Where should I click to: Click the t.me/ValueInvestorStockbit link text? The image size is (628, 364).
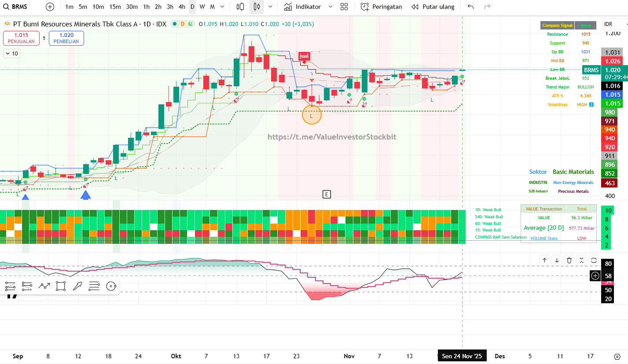[x=332, y=137]
